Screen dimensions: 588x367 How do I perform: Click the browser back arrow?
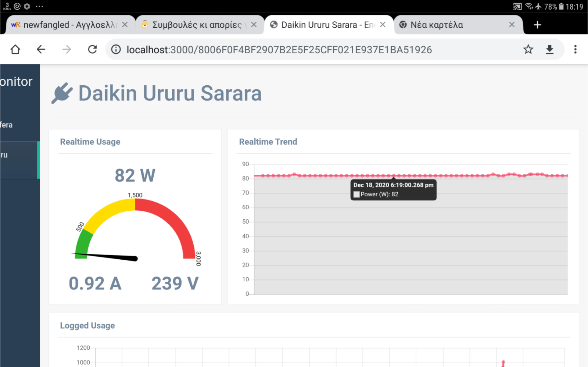click(41, 49)
